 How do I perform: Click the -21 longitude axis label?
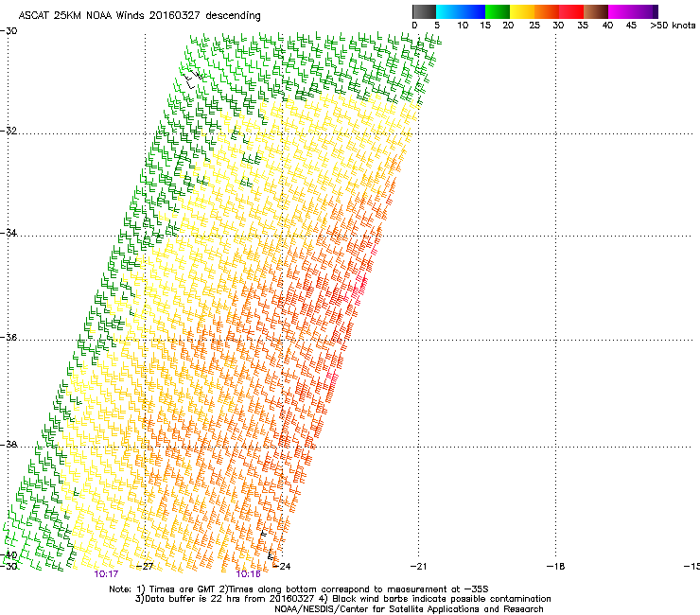pos(418,567)
